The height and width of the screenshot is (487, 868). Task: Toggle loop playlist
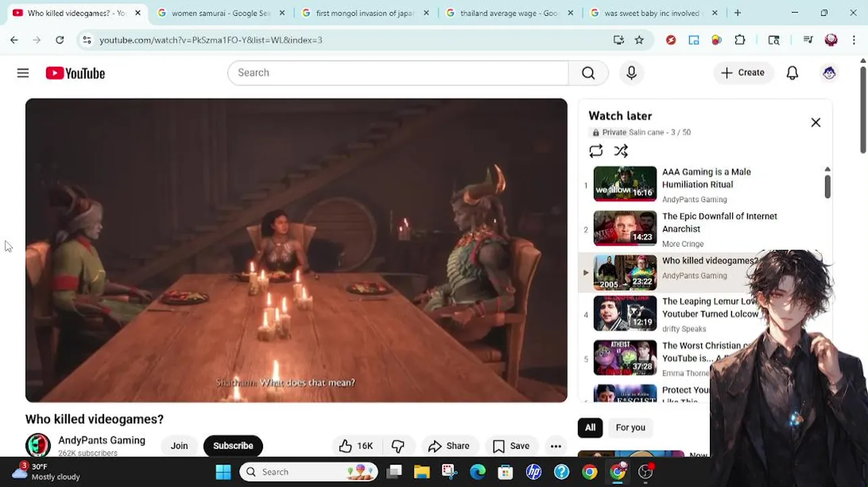point(596,151)
